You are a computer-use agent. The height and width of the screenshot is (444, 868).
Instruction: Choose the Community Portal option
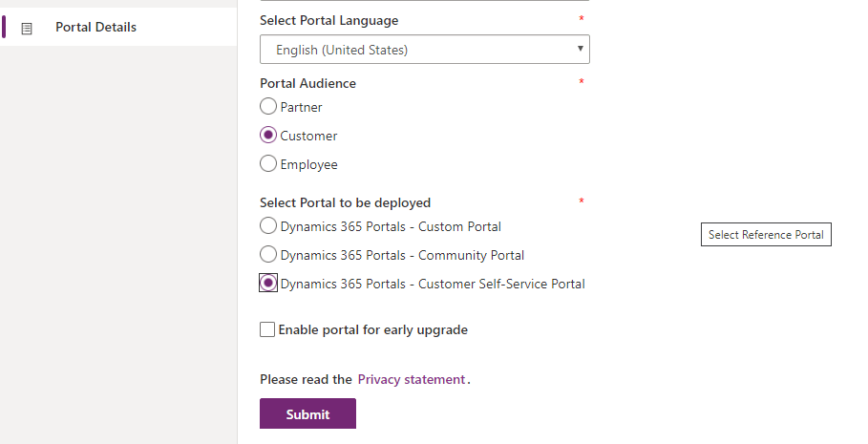point(268,255)
